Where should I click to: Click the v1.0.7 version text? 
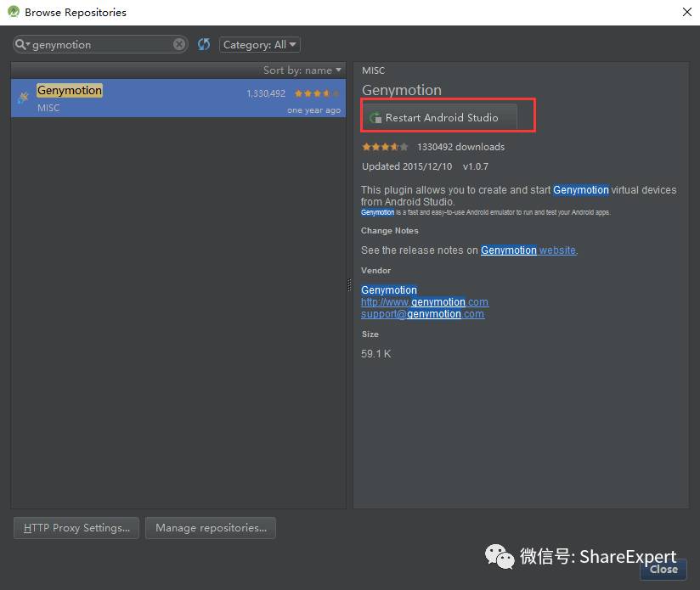point(476,166)
